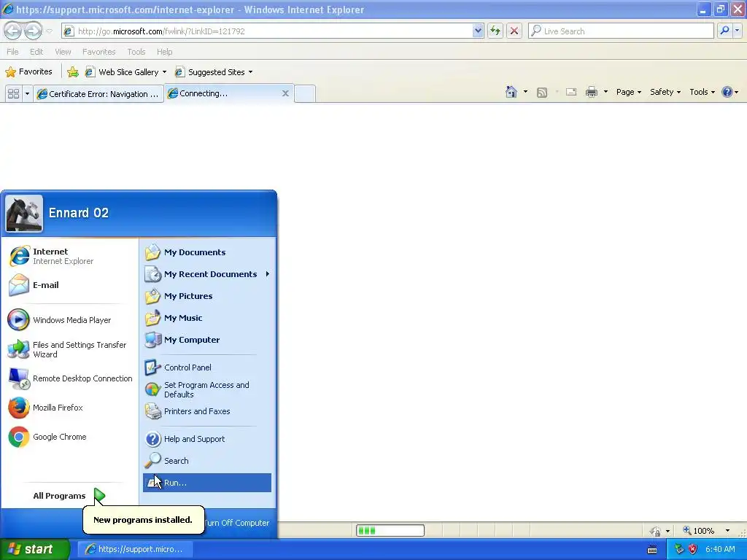Open Set Program Access and Defaults
The image size is (747, 560).
207,389
